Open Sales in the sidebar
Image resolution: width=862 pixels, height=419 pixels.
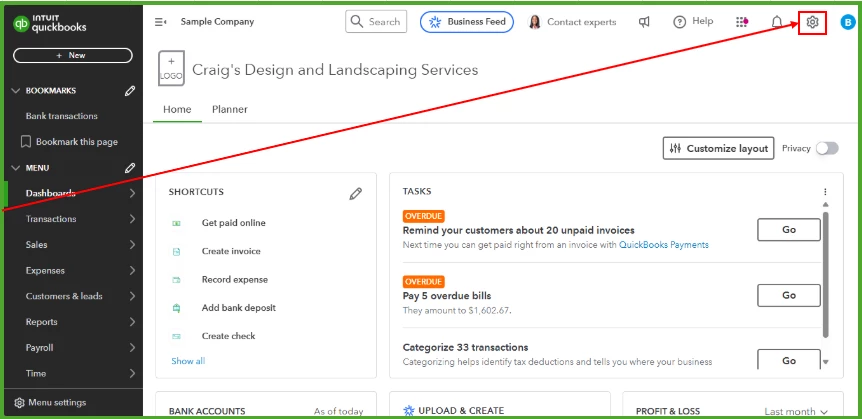click(36, 245)
